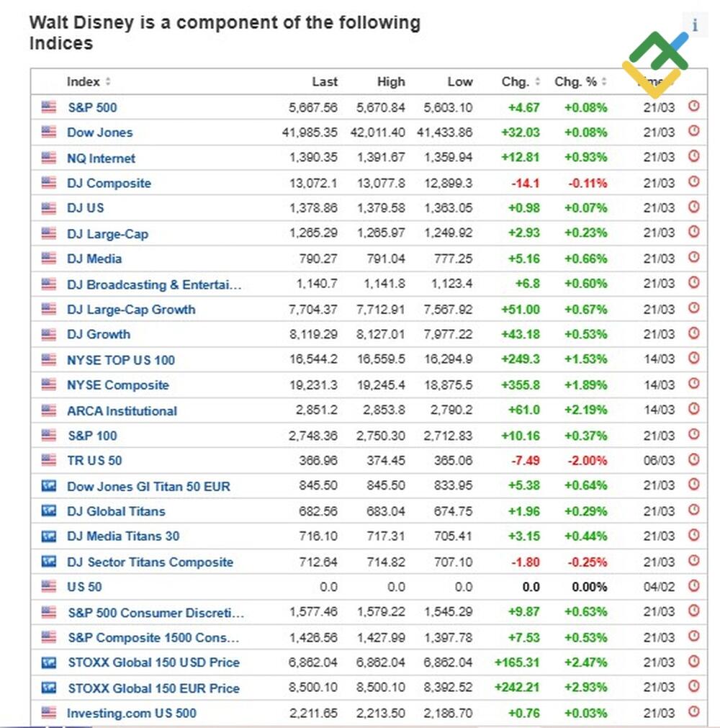Sort the table by the Chg. column
720x728 pixels.
(521, 81)
